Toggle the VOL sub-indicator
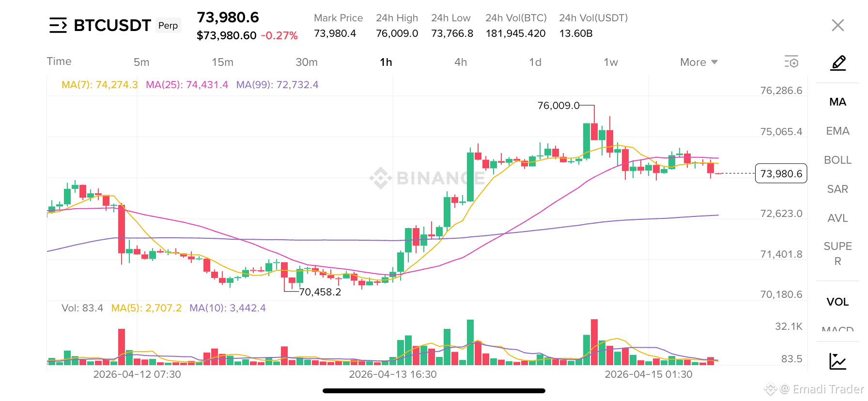Screen dimensions: 868x401 tap(837, 302)
